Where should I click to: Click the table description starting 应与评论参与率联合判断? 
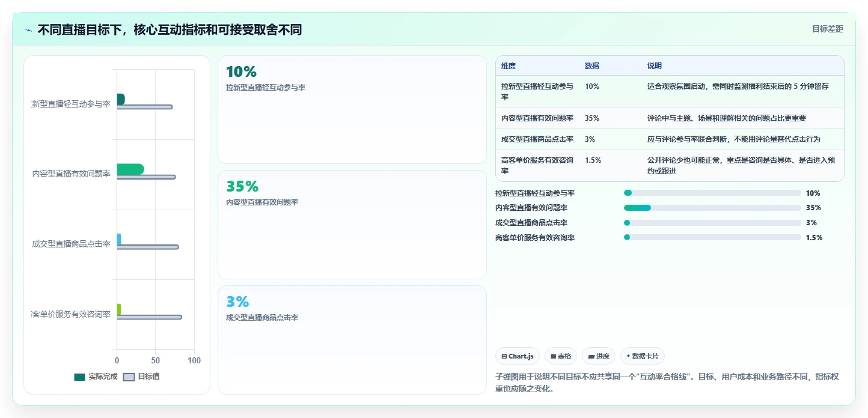point(733,139)
